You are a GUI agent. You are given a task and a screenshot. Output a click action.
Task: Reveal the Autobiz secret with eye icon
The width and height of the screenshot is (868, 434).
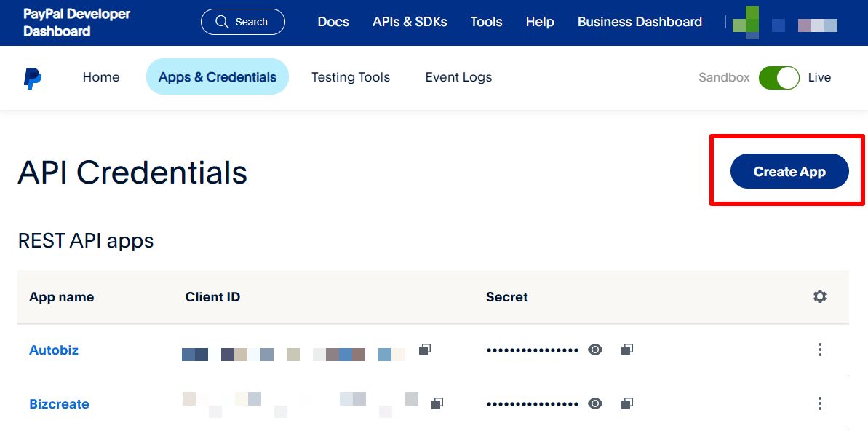click(x=595, y=350)
